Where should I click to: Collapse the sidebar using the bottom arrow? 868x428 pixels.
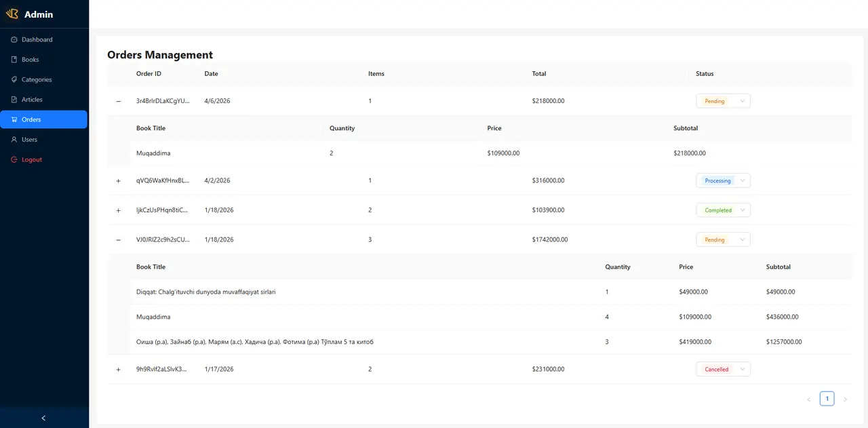44,418
